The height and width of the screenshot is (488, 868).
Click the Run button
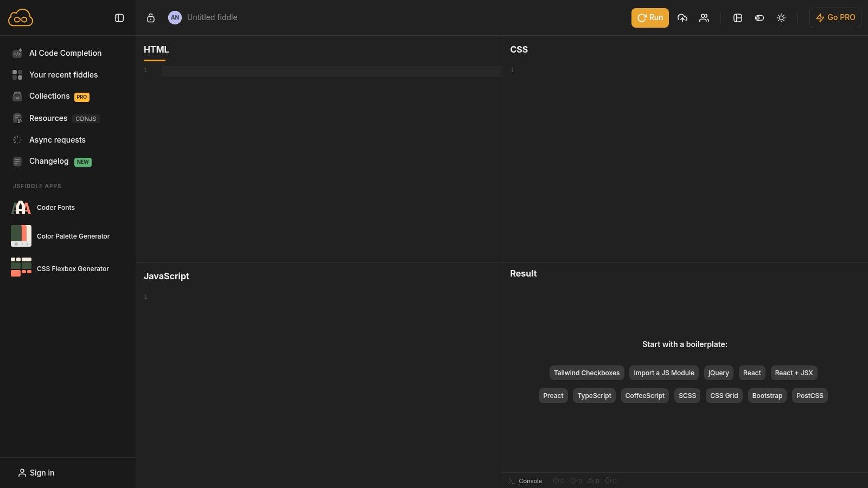649,17
